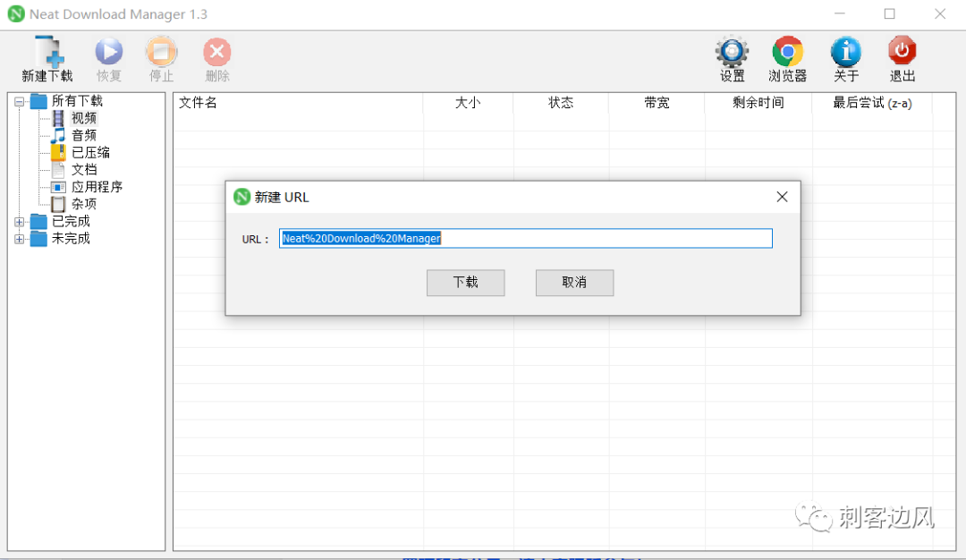Open the 浏览器 Chrome icon
This screenshot has width=966, height=560.
[x=787, y=52]
